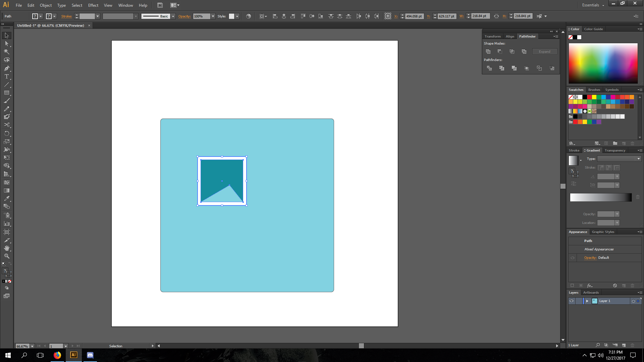Image resolution: width=644 pixels, height=362 pixels.
Task: Open the Opacity percentage dropdown
Action: point(213,16)
